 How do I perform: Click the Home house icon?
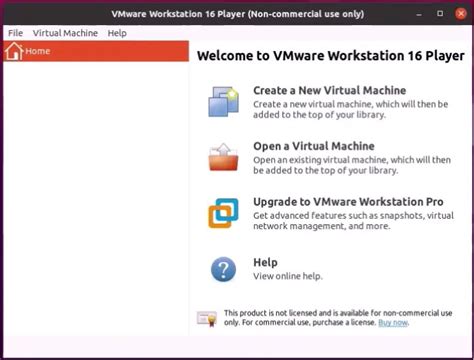[14, 51]
